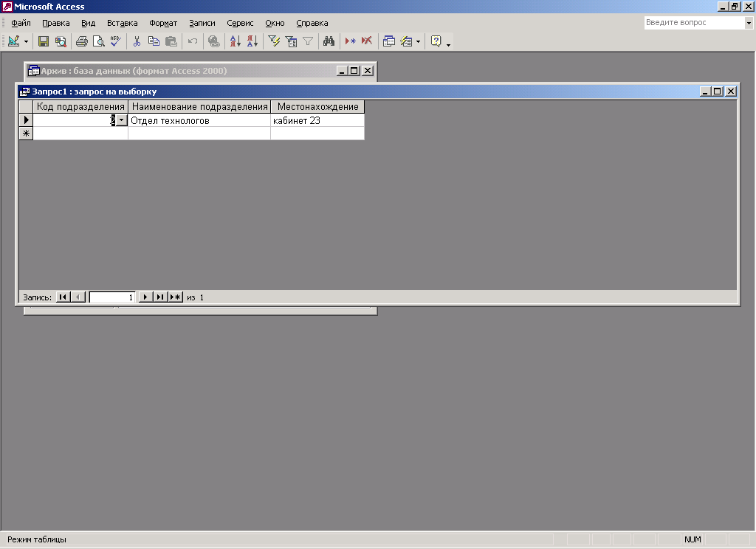Open Find with the binoculars icon
Viewport: 756px width, 549px height.
(329, 41)
